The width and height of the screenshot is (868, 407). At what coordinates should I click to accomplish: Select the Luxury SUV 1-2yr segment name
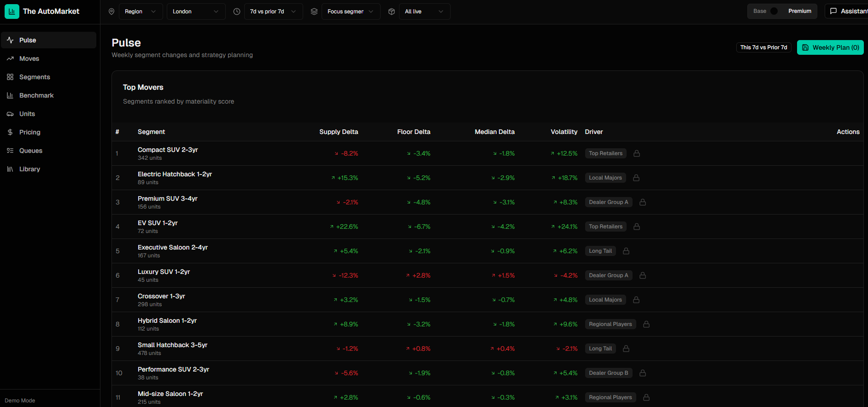(x=164, y=272)
